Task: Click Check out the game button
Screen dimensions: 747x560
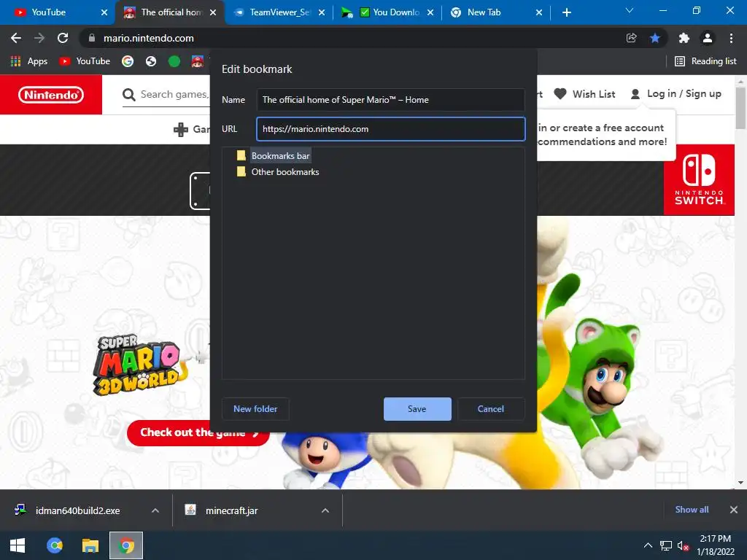Action: 198,433
